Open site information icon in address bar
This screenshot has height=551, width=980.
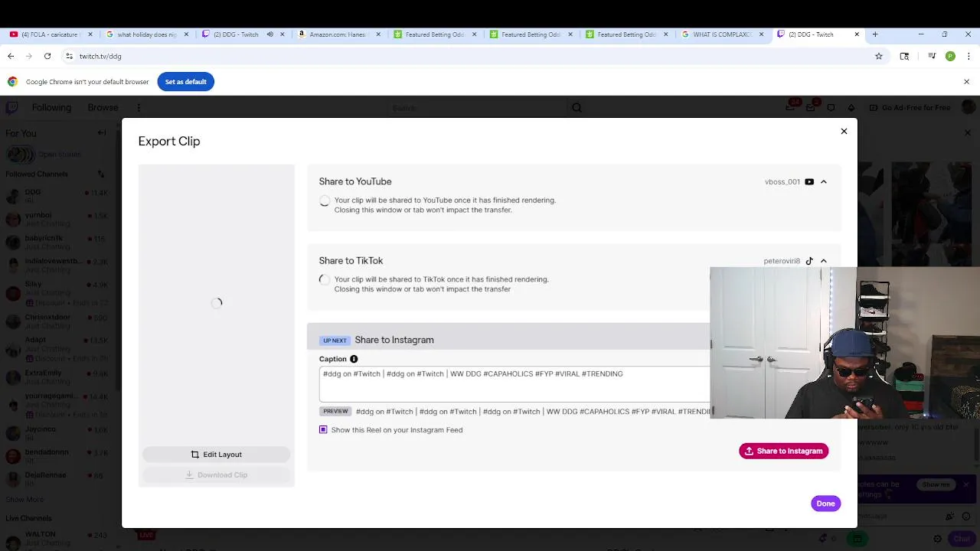[69, 56]
